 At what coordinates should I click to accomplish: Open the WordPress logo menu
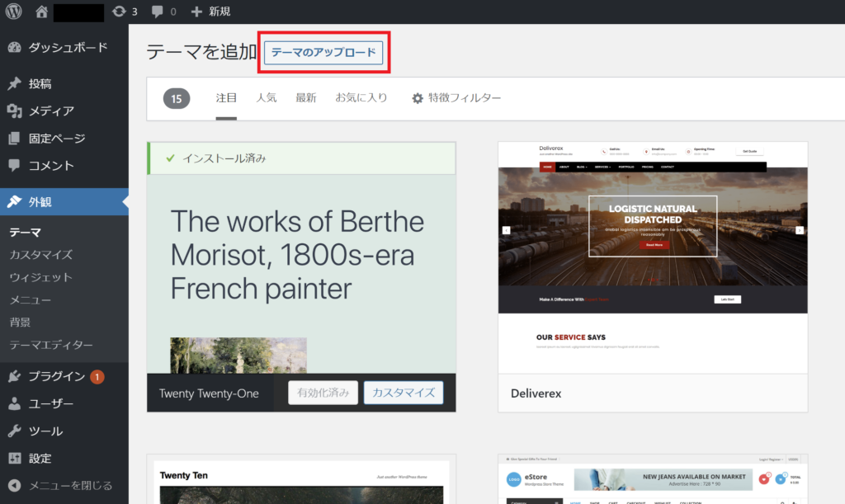point(13,12)
